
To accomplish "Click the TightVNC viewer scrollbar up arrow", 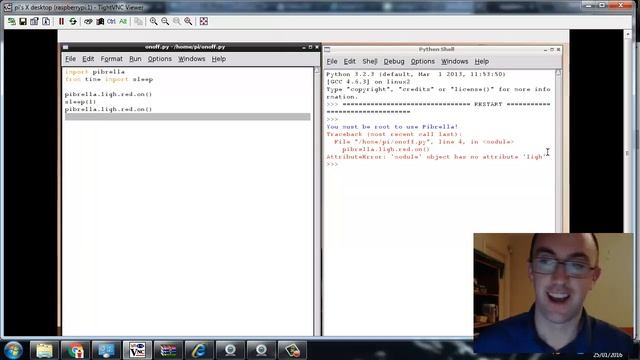I will tap(628, 34).
